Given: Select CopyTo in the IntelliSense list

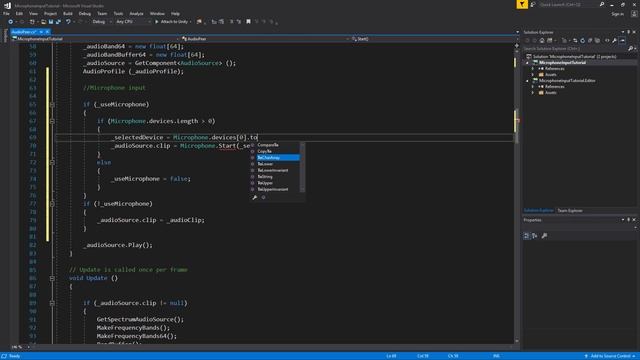Looking at the screenshot, I should pyautogui.click(x=275, y=151).
